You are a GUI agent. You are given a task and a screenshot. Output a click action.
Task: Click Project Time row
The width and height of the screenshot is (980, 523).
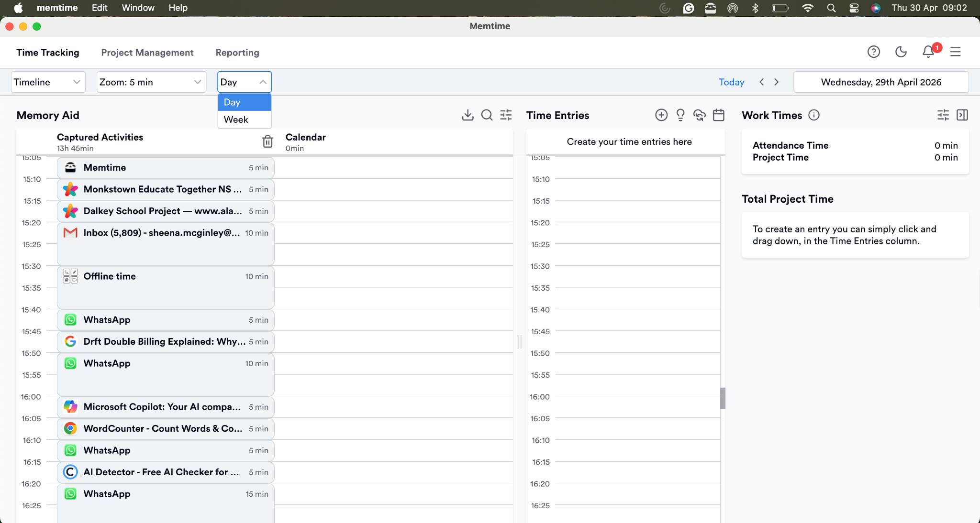[855, 157]
